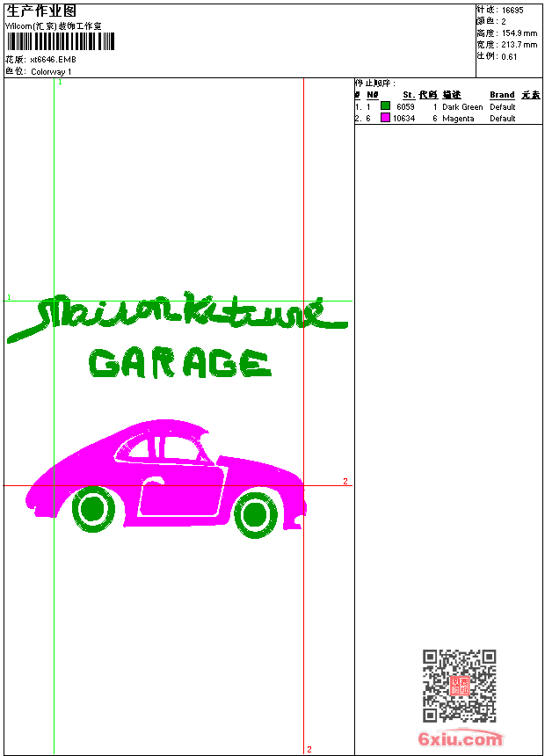Click the green marker 1 at the top
545x756 pixels.
pos(61,83)
